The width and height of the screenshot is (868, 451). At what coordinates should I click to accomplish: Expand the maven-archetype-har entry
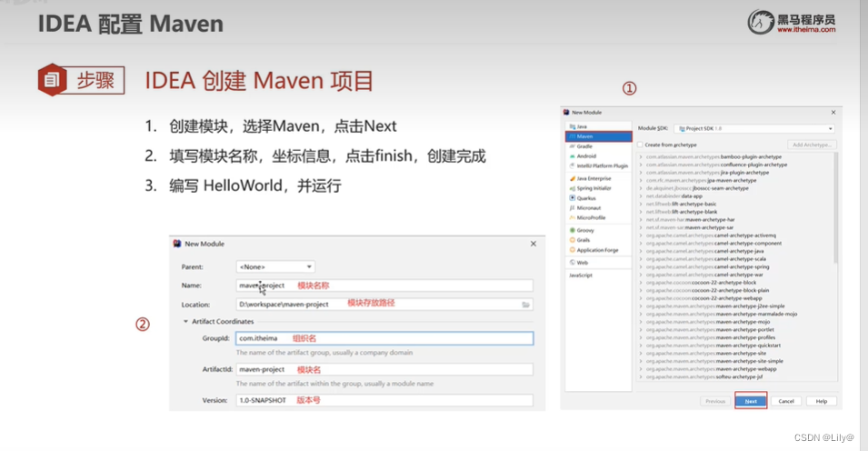tap(641, 220)
